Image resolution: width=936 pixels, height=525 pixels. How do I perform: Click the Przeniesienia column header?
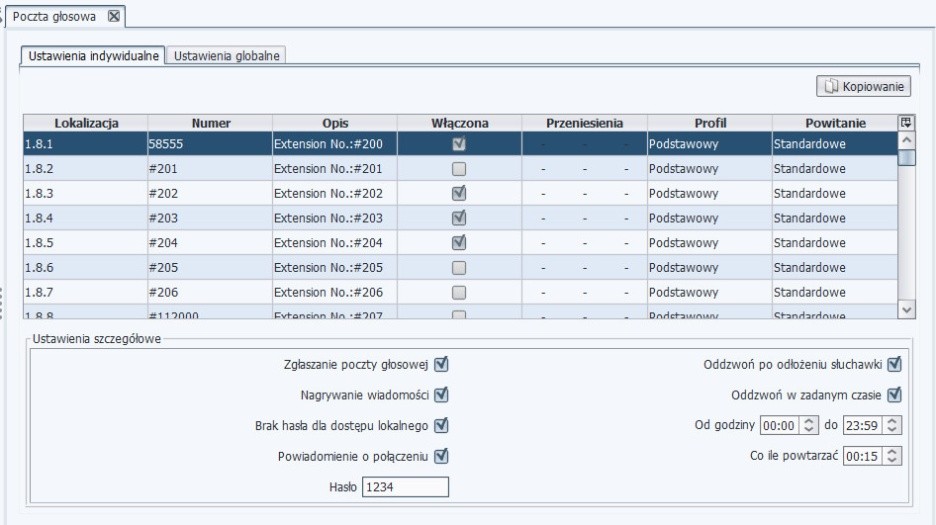click(584, 123)
